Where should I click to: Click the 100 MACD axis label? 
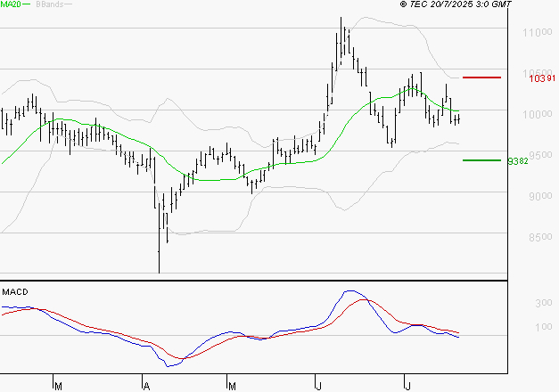tap(544, 327)
